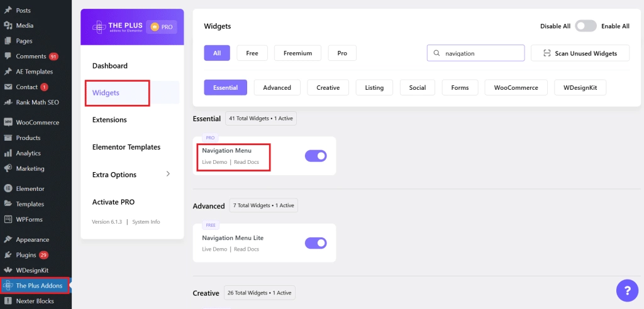Click the Comments 91 notification badge
The image size is (644, 309).
tap(54, 57)
